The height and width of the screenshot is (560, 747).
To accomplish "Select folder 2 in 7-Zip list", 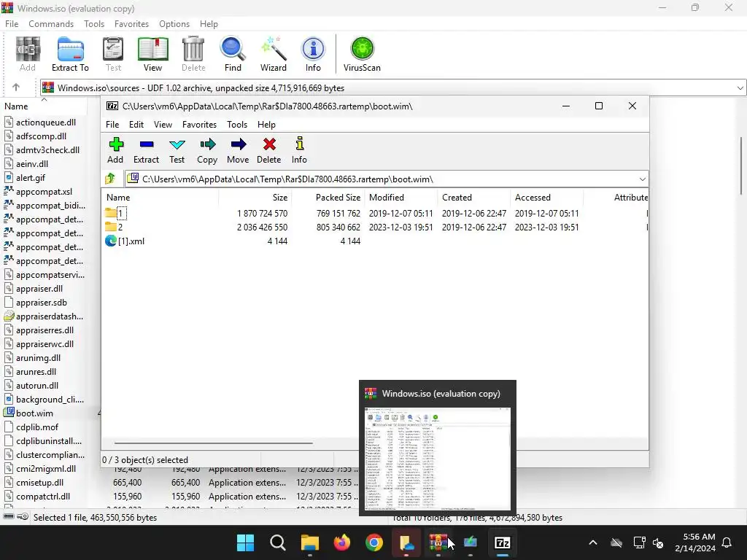I will pos(115,227).
